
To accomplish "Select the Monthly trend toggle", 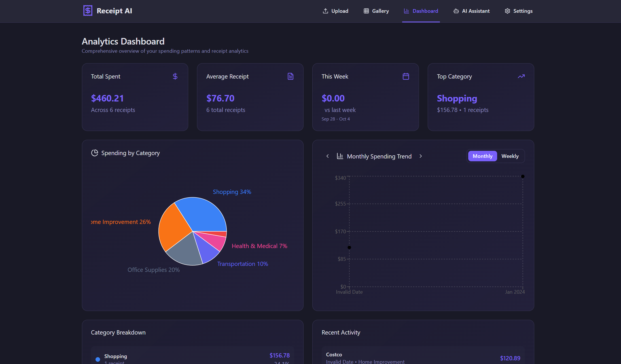I will point(482,156).
